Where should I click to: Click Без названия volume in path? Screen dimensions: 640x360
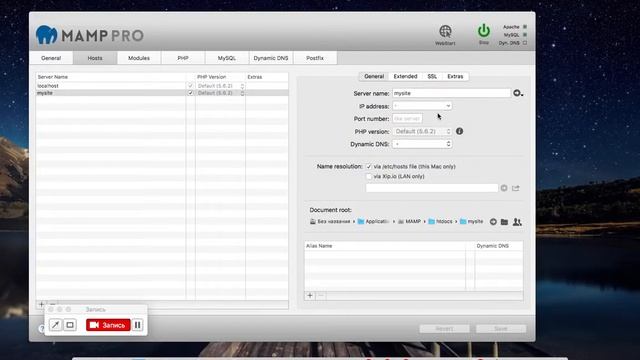tap(330, 222)
